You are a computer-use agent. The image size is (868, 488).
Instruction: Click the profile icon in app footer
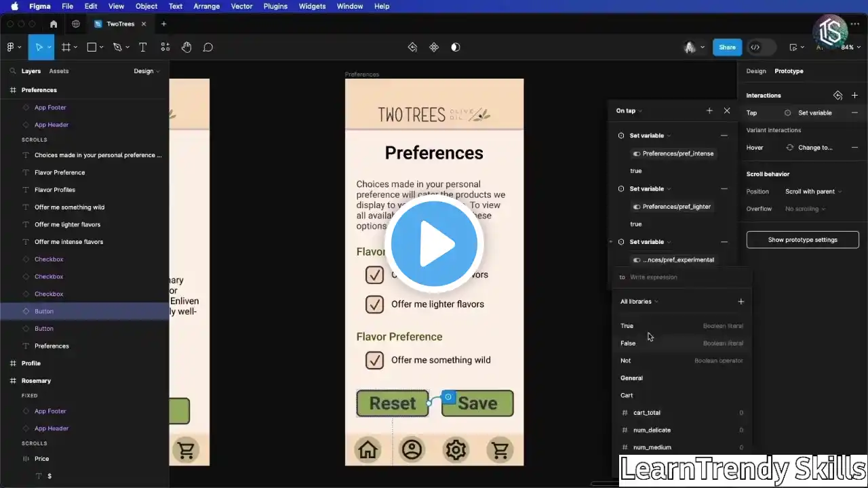(412, 449)
